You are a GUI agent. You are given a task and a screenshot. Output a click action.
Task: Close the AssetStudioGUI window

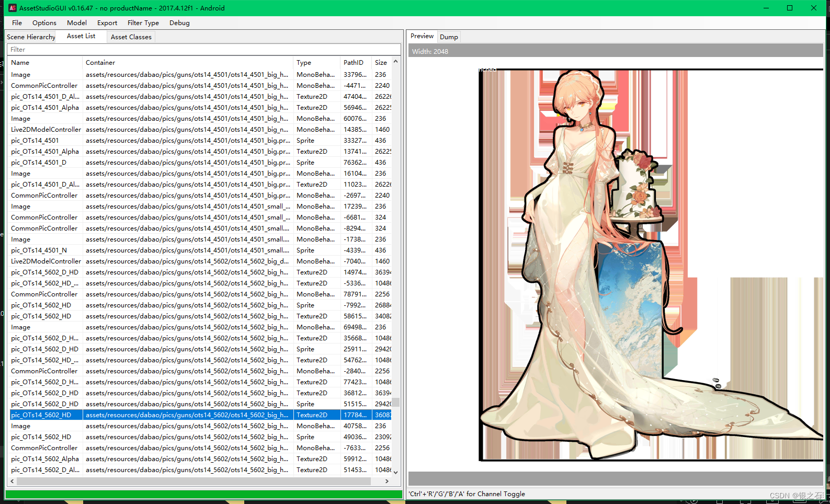(x=814, y=8)
